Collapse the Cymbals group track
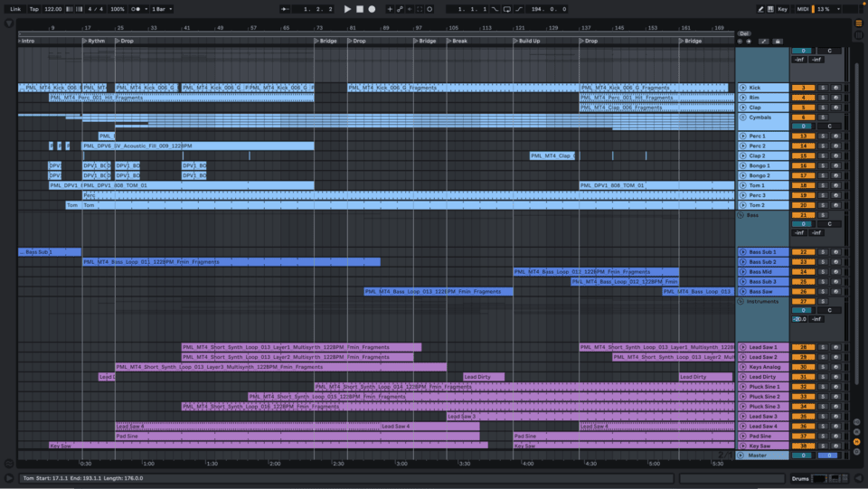868x489 pixels. click(742, 118)
